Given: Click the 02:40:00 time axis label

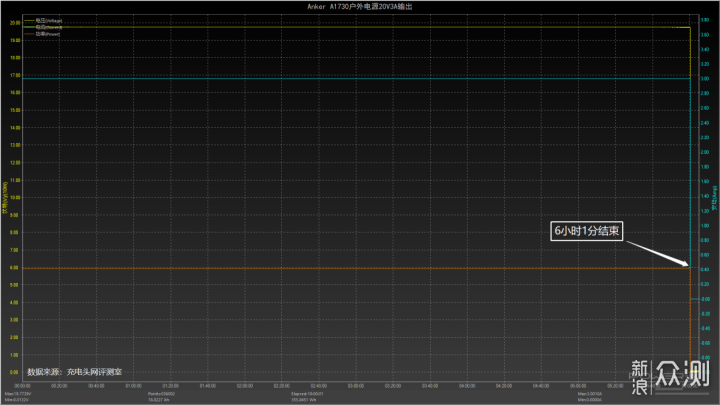Looking at the screenshot, I should pyautogui.click(x=319, y=386).
